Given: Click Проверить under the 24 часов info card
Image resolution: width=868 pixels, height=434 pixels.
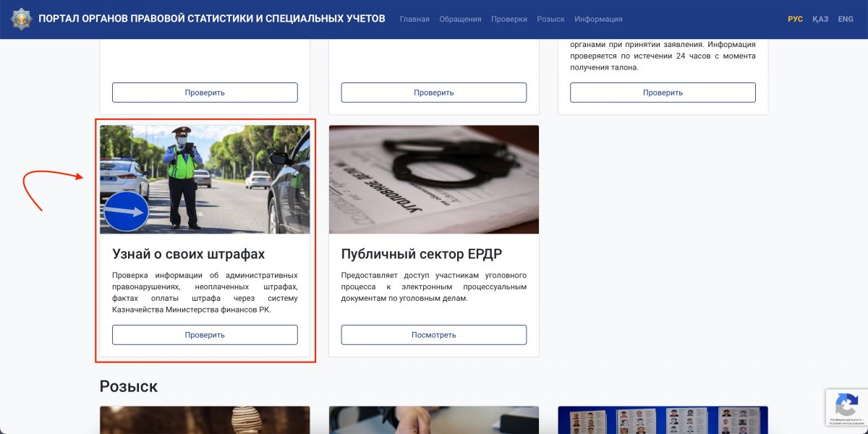Looking at the screenshot, I should (663, 93).
